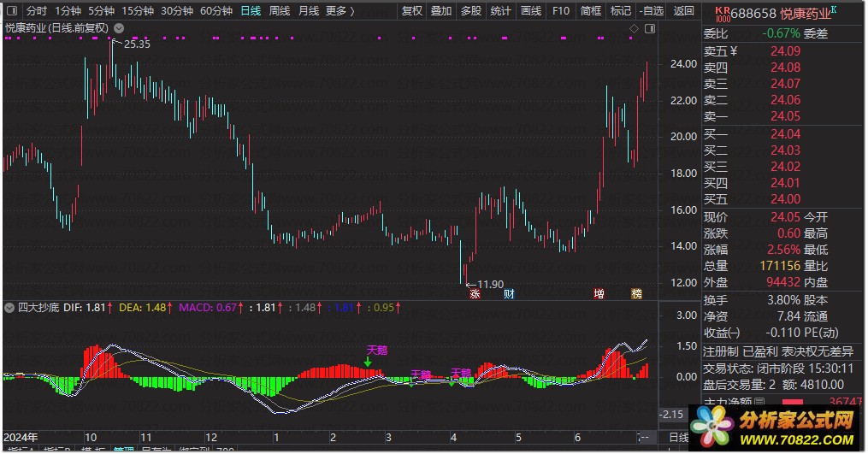
Task: Click the 标记 mark button
Action: (621, 10)
